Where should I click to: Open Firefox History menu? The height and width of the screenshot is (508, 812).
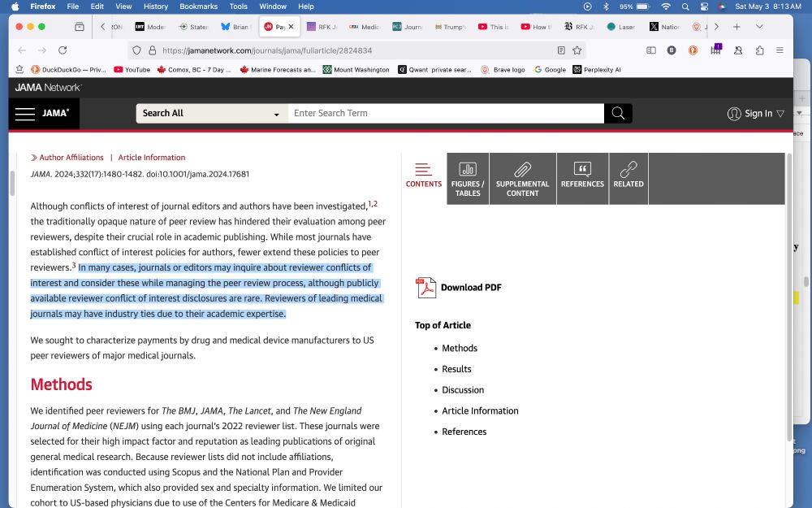[155, 7]
